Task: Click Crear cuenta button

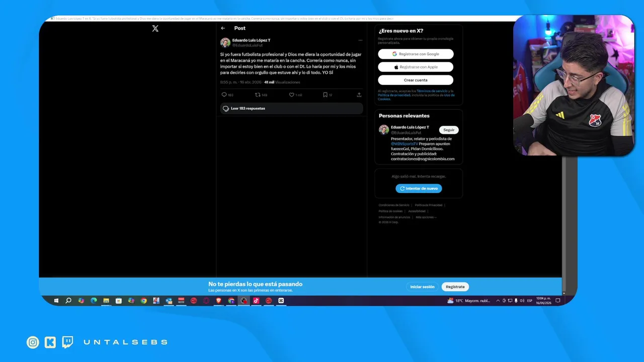Action: point(416,80)
